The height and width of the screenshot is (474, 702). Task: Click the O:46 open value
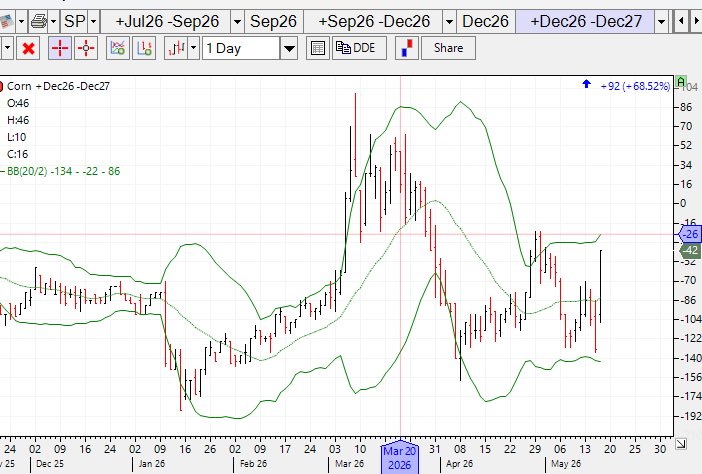(x=18, y=103)
